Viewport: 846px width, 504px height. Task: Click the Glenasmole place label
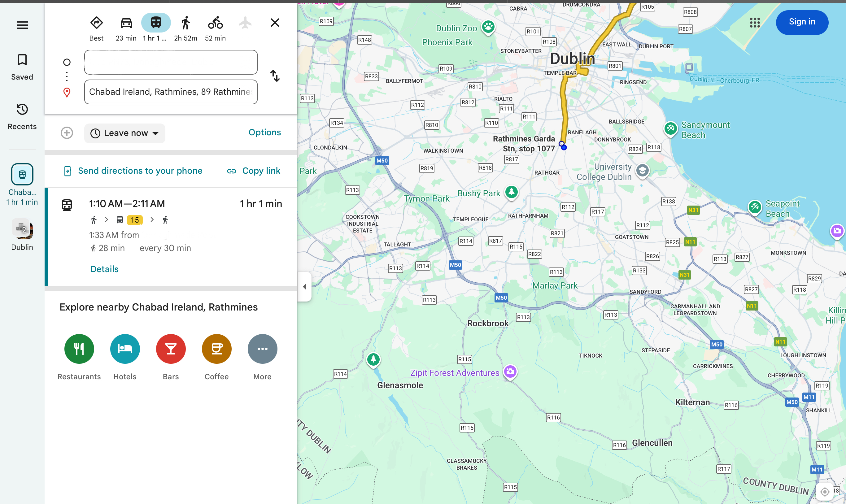400,385
